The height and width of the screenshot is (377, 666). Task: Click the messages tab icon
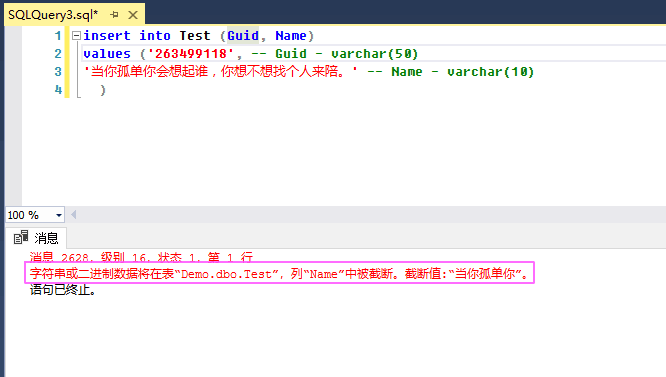point(21,237)
